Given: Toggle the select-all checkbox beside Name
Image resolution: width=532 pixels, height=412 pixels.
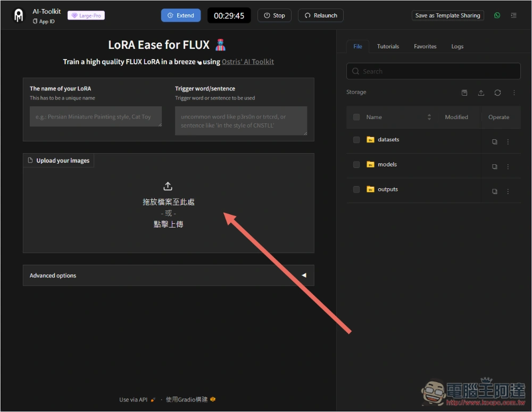Looking at the screenshot, I should (x=356, y=117).
